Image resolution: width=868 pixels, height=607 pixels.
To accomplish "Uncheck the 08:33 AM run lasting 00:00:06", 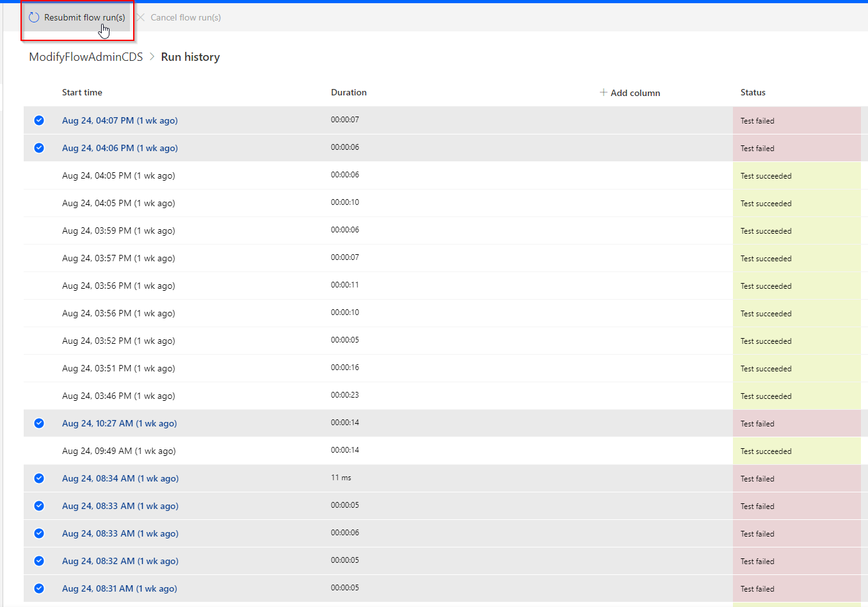I will (x=39, y=533).
